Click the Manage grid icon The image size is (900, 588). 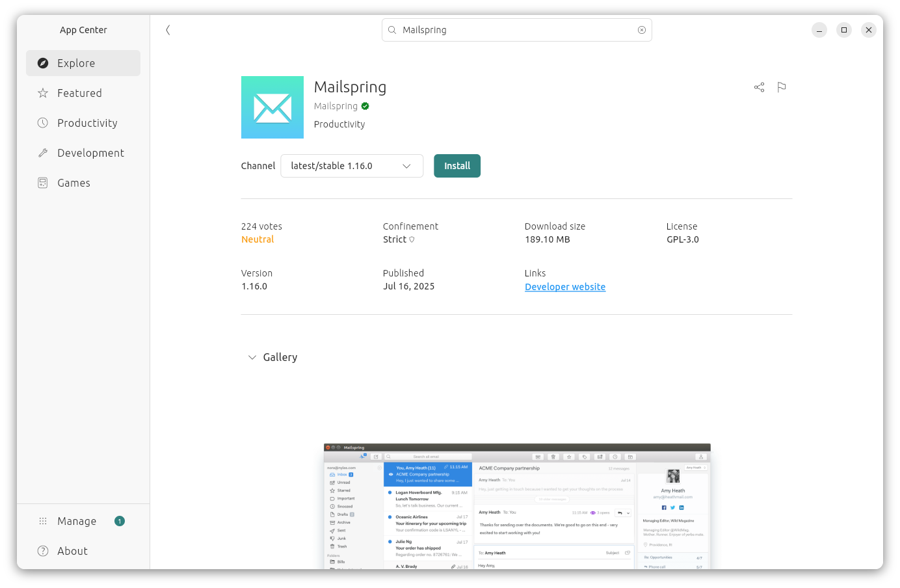[43, 520]
